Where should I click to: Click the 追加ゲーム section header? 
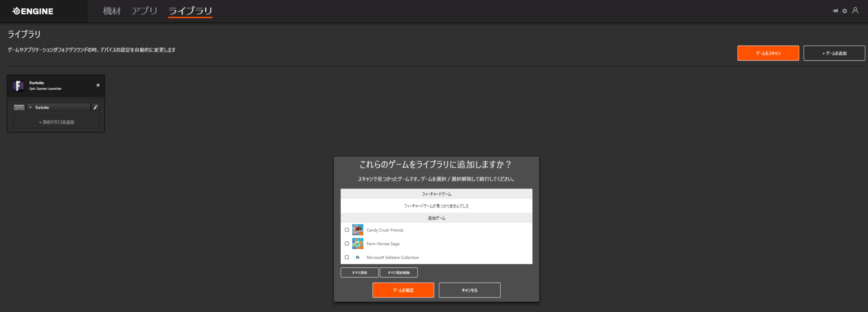(437, 218)
